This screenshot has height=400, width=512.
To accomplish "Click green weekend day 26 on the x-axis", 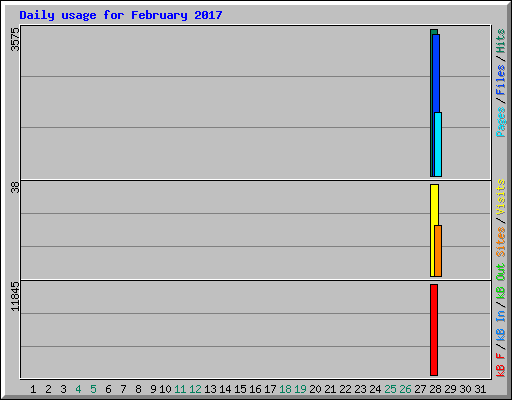I will [405, 389].
